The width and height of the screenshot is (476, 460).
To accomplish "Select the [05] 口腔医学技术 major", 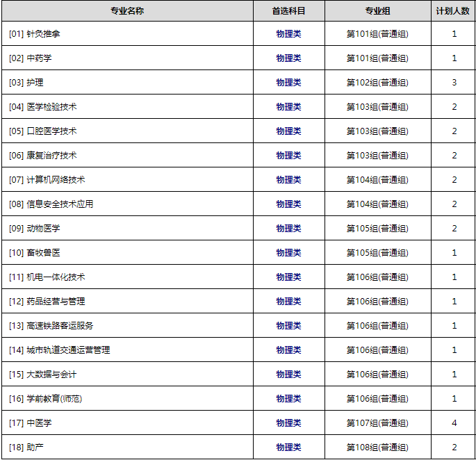I will (x=43, y=131).
